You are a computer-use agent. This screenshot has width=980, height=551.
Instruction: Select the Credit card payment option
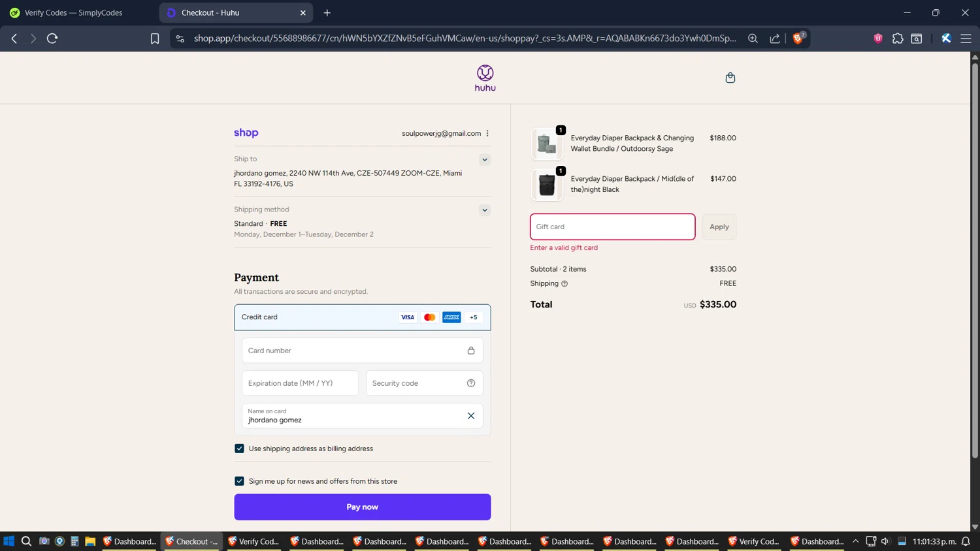point(363,317)
